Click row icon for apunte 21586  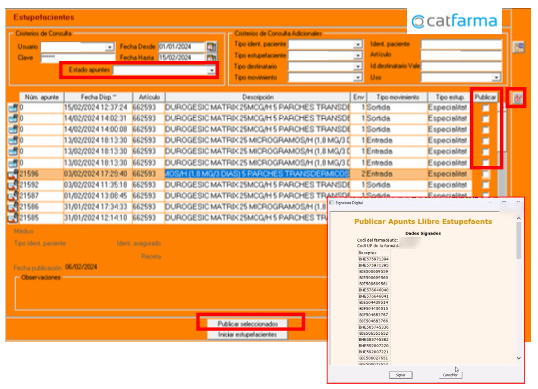click(13, 207)
